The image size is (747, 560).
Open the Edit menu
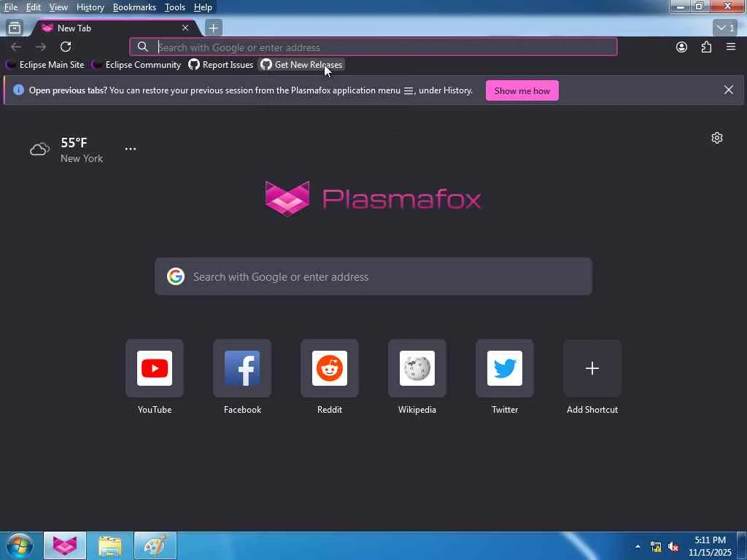pos(33,7)
